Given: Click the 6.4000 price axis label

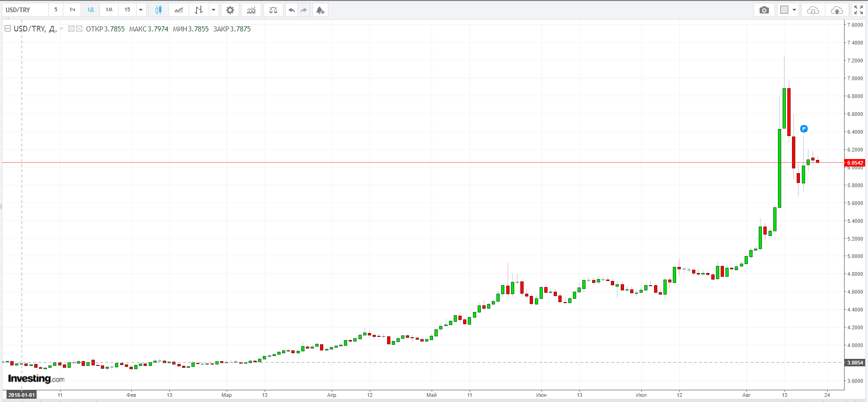Looking at the screenshot, I should (855, 132).
